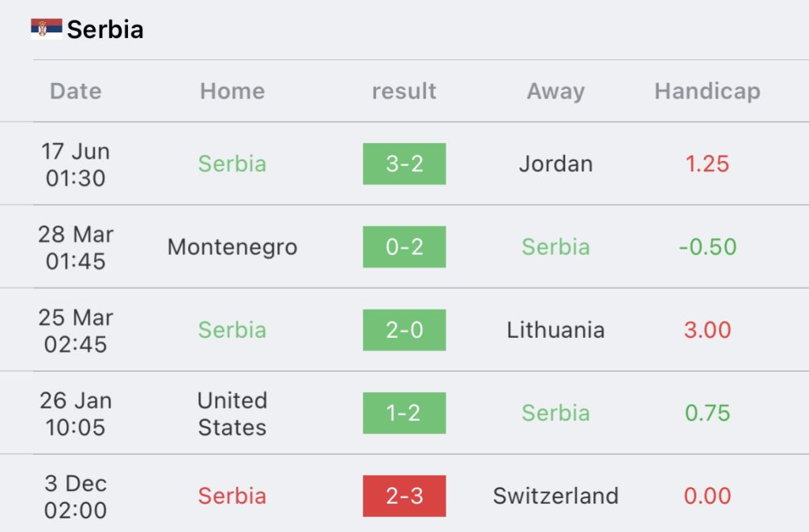Click the result column header
Viewport: 809px width, 532px height.
point(404,92)
